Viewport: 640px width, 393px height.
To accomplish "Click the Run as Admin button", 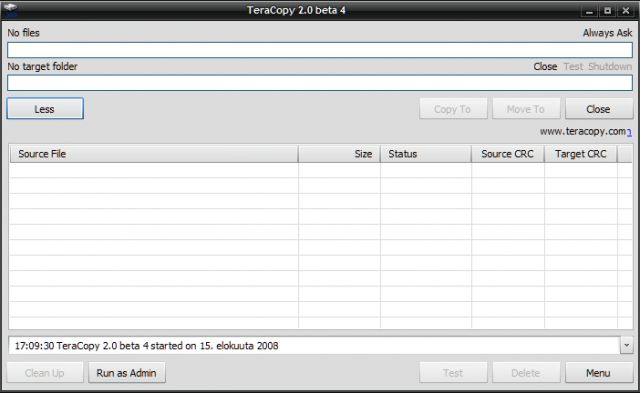I will 127,373.
